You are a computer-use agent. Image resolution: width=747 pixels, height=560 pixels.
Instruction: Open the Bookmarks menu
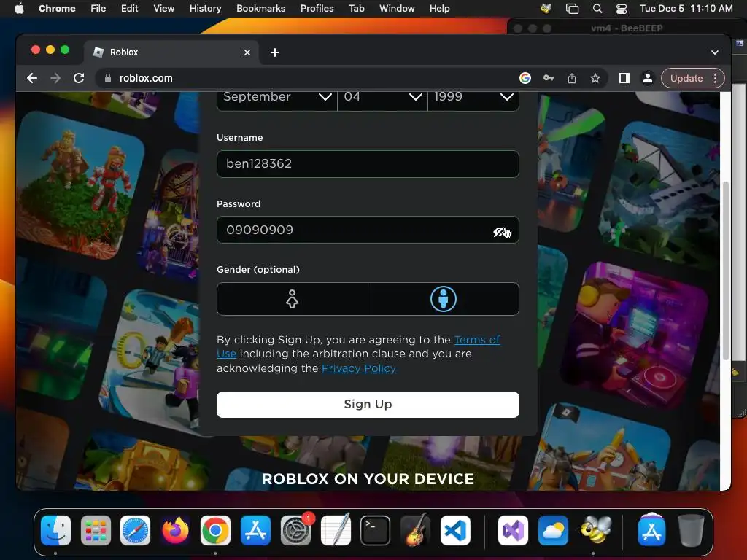[260, 8]
